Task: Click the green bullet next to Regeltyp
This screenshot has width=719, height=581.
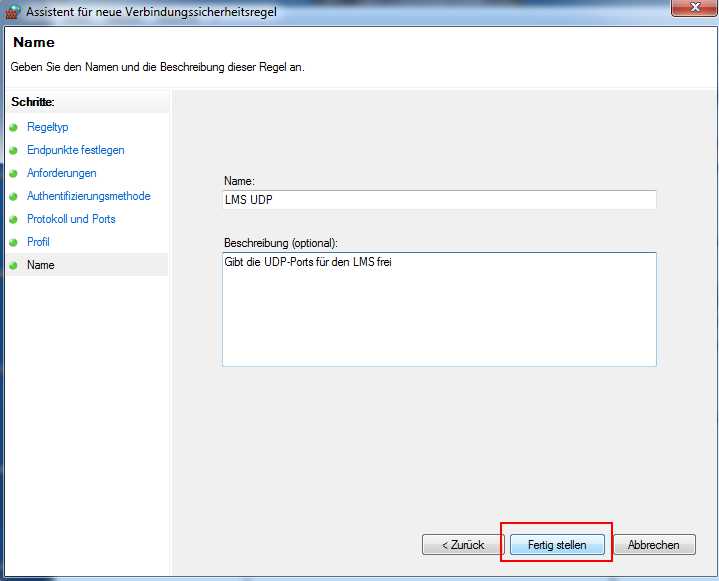Action: click(13, 127)
